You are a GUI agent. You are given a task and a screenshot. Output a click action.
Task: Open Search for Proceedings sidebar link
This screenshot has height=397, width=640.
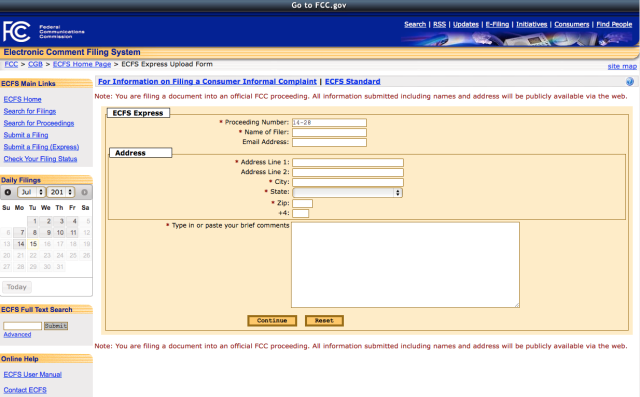39,123
